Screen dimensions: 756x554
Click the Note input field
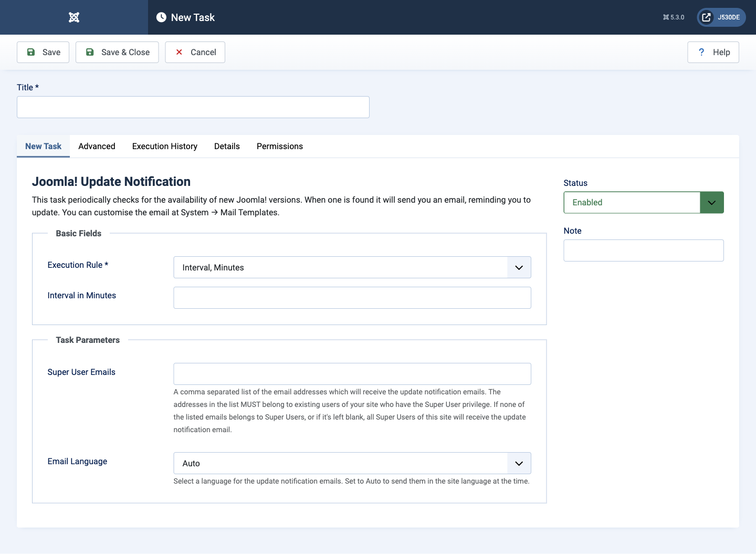click(644, 250)
